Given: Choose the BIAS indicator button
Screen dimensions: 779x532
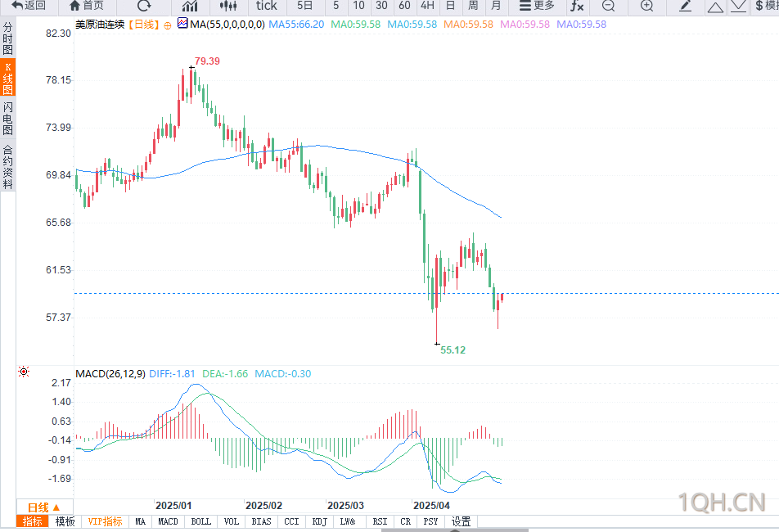Looking at the screenshot, I should (x=261, y=521).
